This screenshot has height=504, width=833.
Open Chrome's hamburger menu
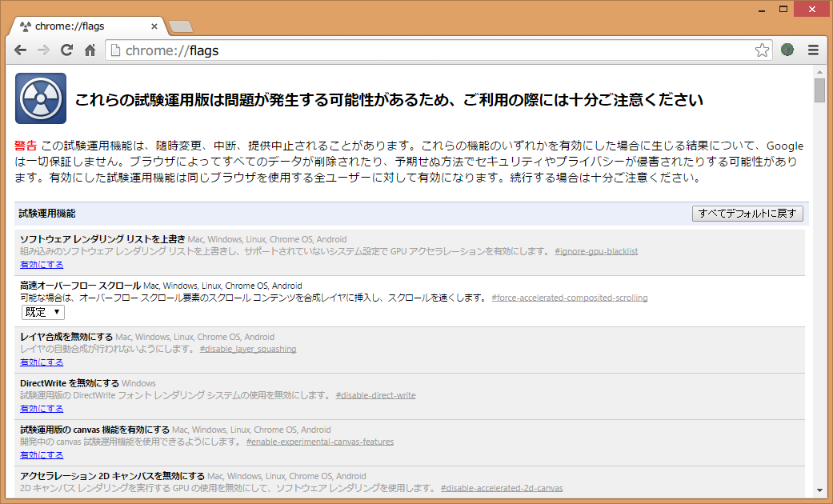coord(813,50)
